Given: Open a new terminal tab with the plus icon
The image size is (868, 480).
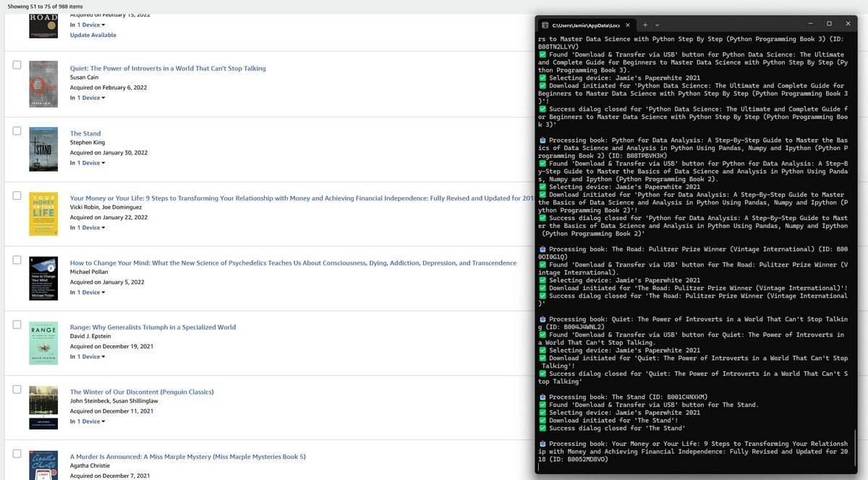Looking at the screenshot, I should [644, 24].
